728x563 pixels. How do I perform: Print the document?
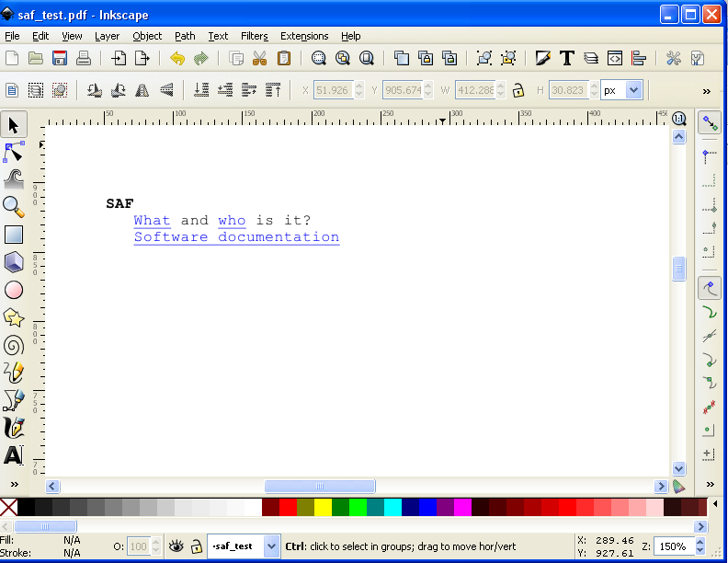(x=84, y=59)
